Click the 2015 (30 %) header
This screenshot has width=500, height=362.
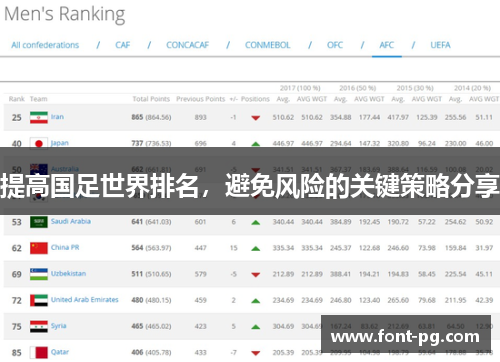coord(415,88)
